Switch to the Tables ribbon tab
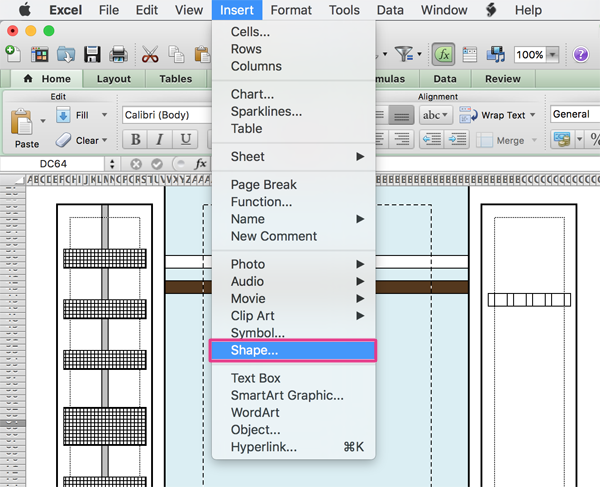The width and height of the screenshot is (600, 487). tap(176, 79)
